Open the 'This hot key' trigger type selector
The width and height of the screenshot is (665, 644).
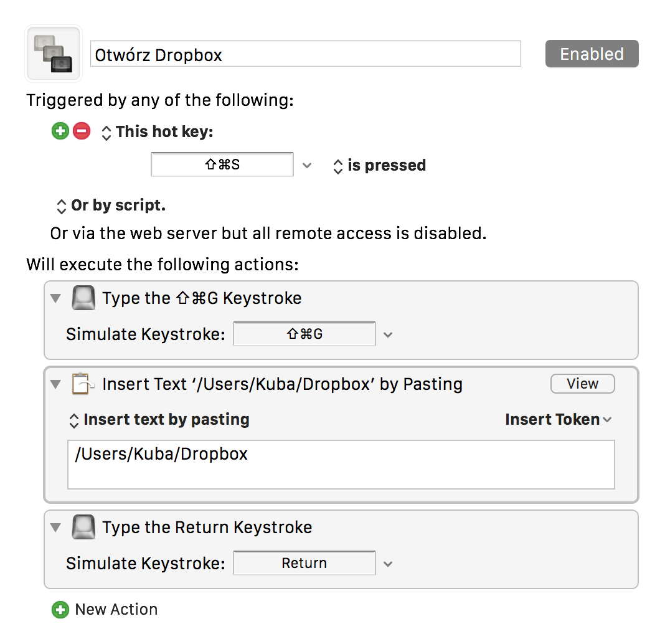(x=106, y=132)
